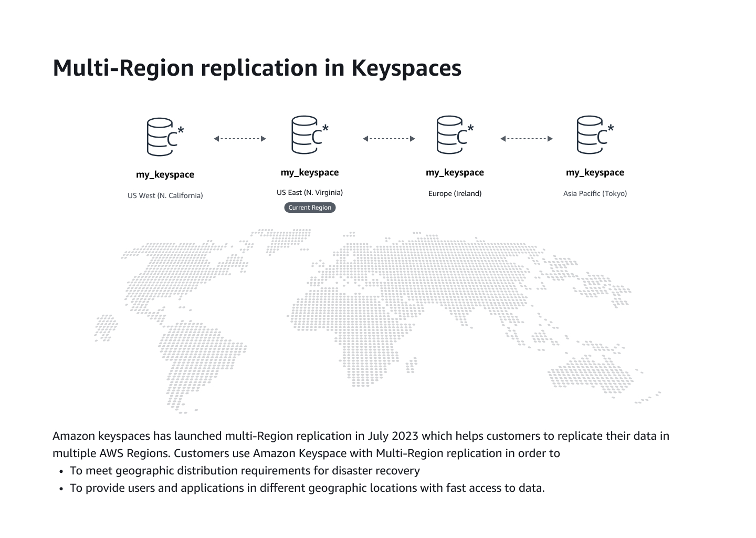This screenshot has height=538, width=756.
Task: Click the my_keyspace label under US West
Action: click(x=165, y=174)
